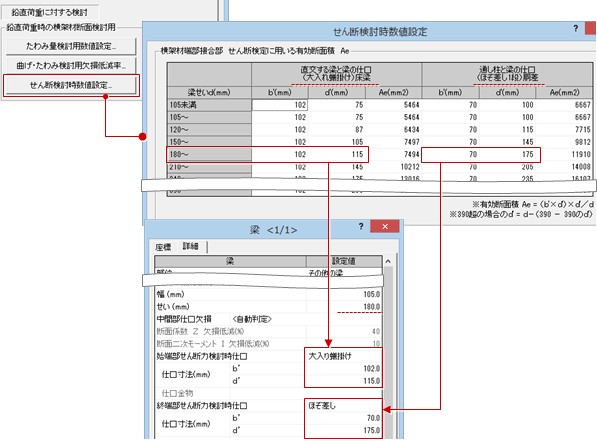Image resolution: width=597 pixels, height=441 pixels.
Task: Click the scroll up arrow in 梁 property list
Action: coord(388,262)
